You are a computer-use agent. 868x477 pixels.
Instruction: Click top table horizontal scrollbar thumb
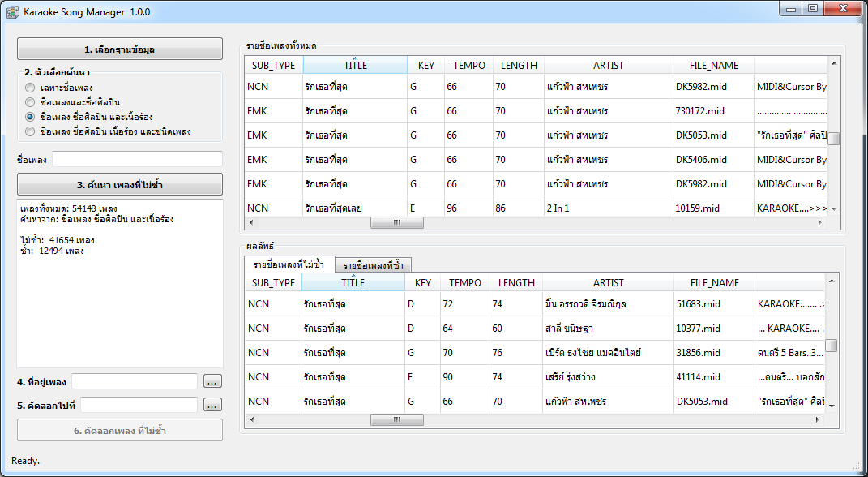click(397, 223)
